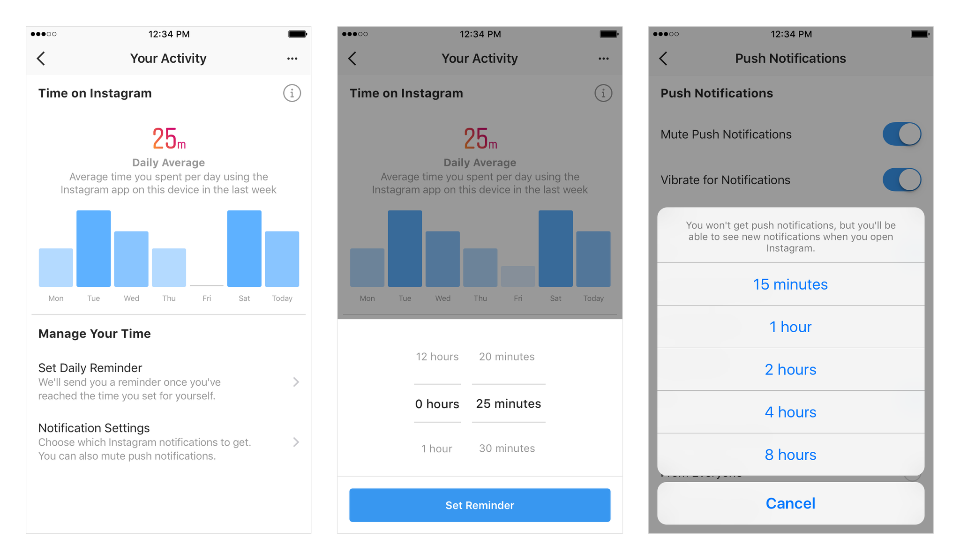Click Set Reminder blue button
The image size is (960, 560).
tap(480, 505)
